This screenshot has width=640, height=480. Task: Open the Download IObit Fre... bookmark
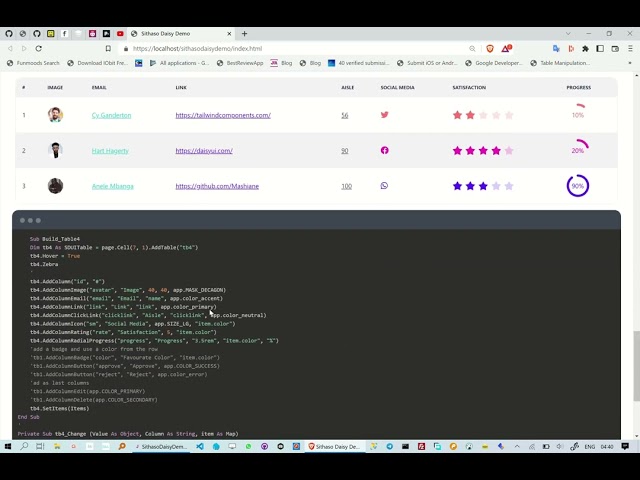pyautogui.click(x=98, y=63)
